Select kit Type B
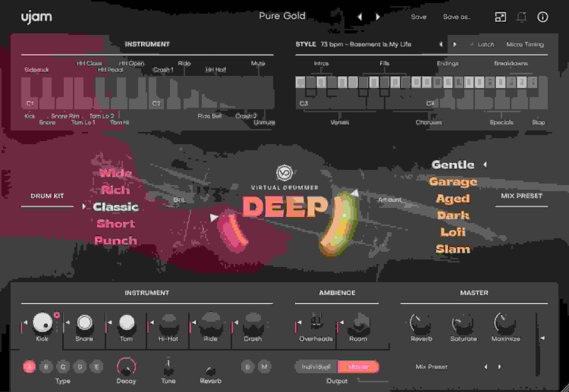 [x=46, y=366]
